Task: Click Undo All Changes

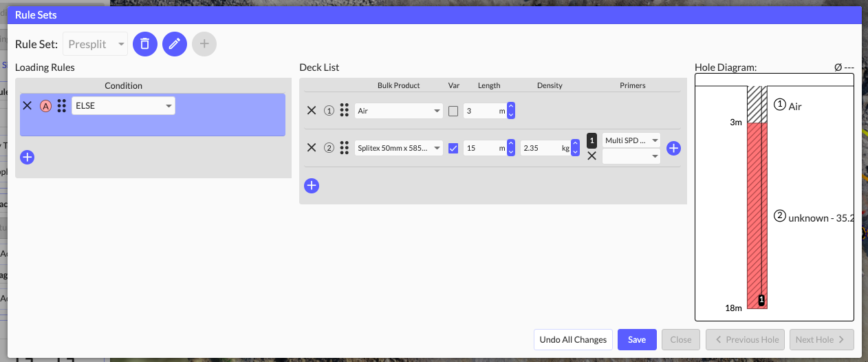Action: pos(573,339)
